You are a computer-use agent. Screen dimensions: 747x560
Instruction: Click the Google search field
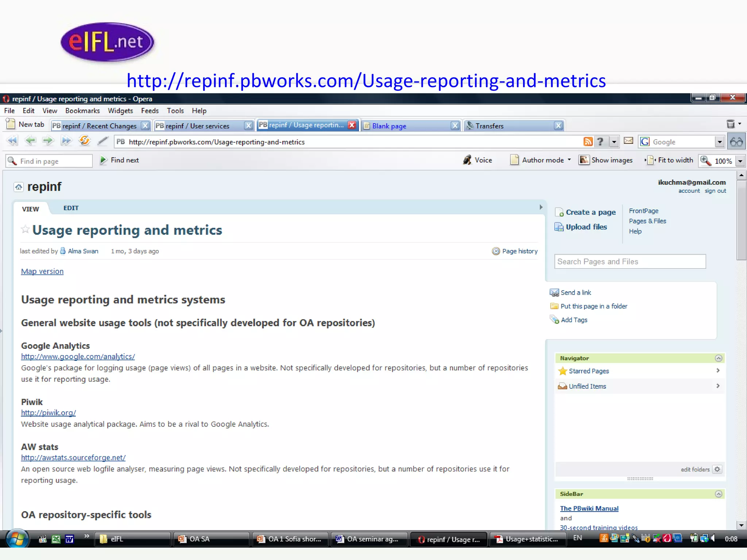pos(681,142)
